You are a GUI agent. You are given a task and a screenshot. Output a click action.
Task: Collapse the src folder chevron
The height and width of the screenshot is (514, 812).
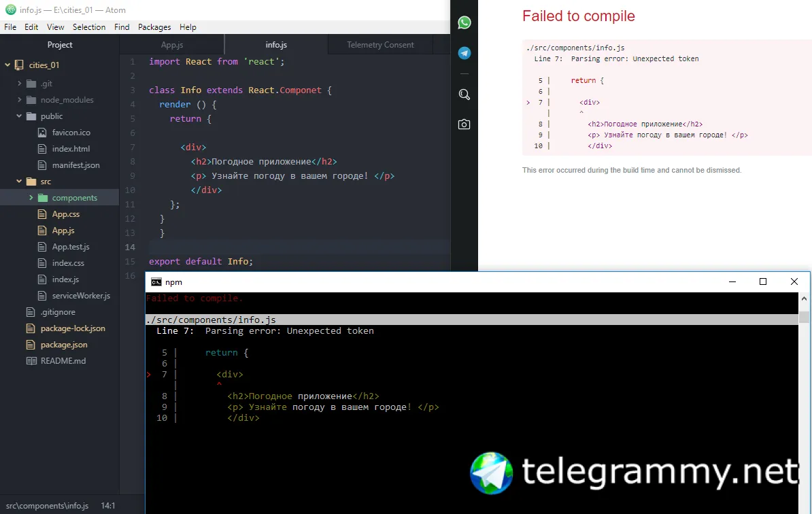tap(19, 181)
